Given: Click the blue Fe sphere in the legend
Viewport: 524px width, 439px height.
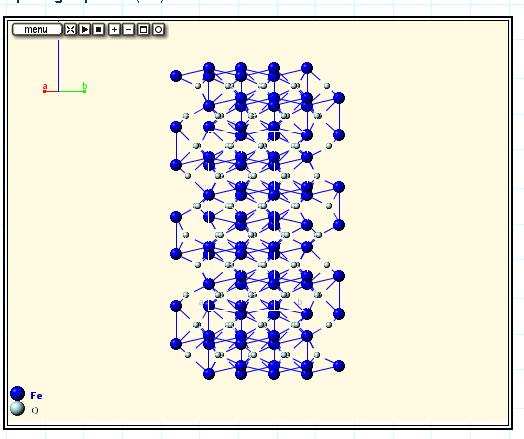Looking at the screenshot, I should pos(17,394).
